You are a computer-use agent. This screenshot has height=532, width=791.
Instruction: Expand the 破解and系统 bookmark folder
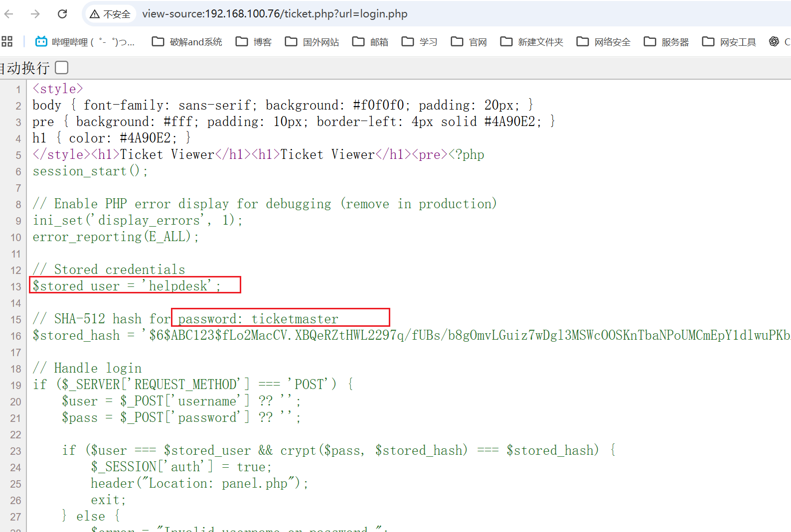[187, 42]
